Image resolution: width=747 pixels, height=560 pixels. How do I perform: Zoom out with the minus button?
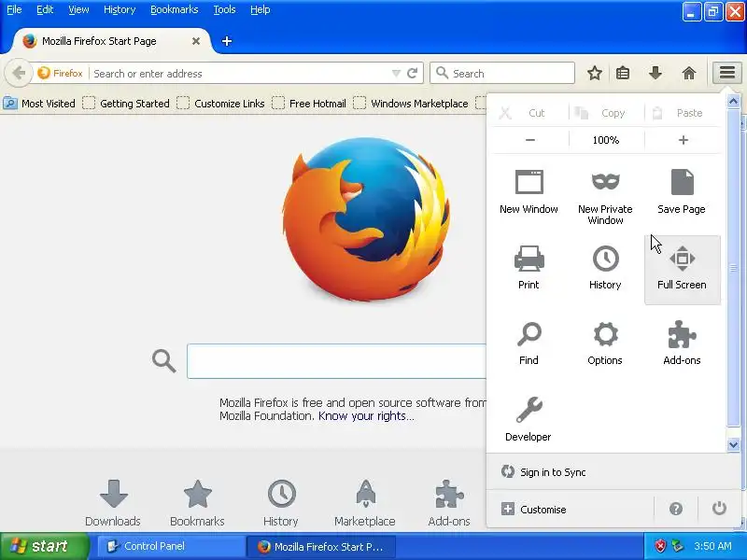530,140
